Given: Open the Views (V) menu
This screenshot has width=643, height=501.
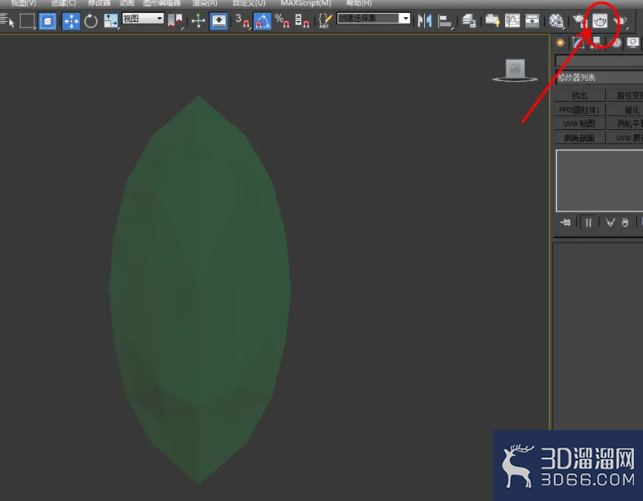Looking at the screenshot, I should (x=23, y=3).
